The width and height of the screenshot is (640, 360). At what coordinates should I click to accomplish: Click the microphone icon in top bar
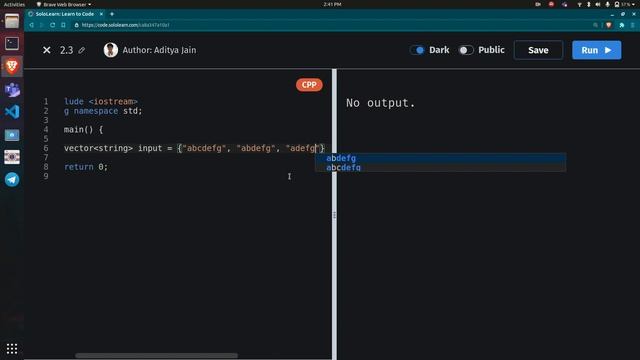pos(607,4)
